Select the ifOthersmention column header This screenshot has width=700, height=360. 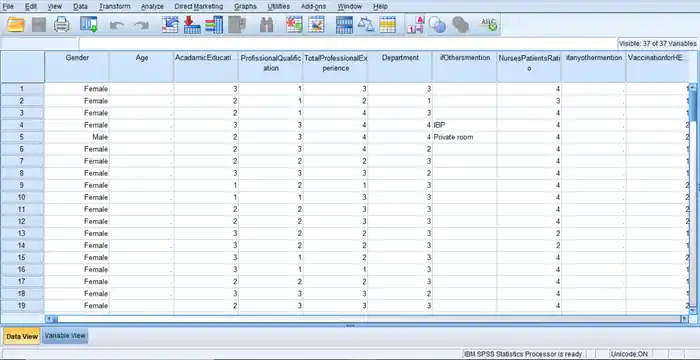pyautogui.click(x=464, y=67)
